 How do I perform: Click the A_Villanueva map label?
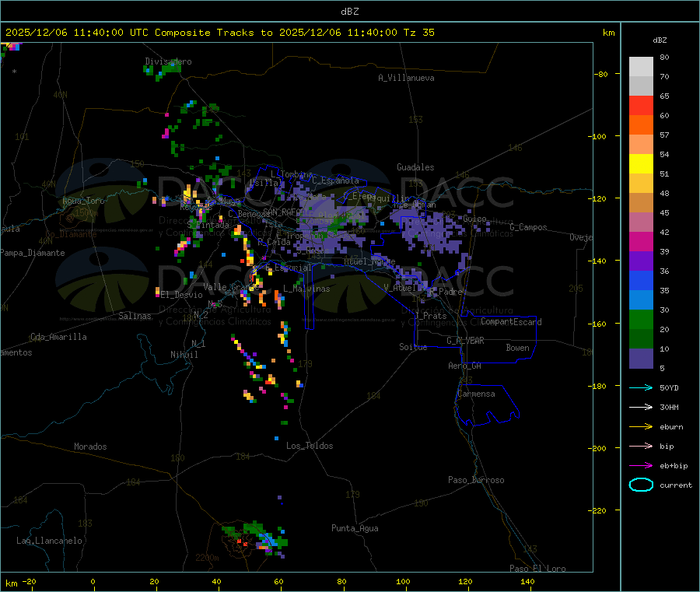pyautogui.click(x=406, y=78)
